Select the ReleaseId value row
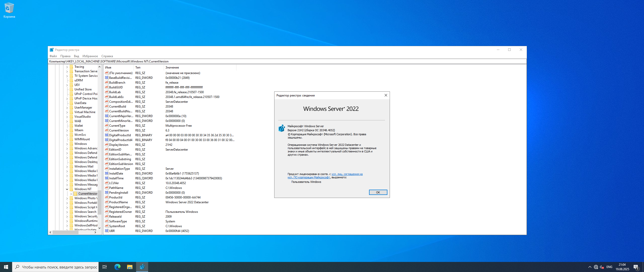Viewport: 644px width, 272px height. tap(170, 217)
